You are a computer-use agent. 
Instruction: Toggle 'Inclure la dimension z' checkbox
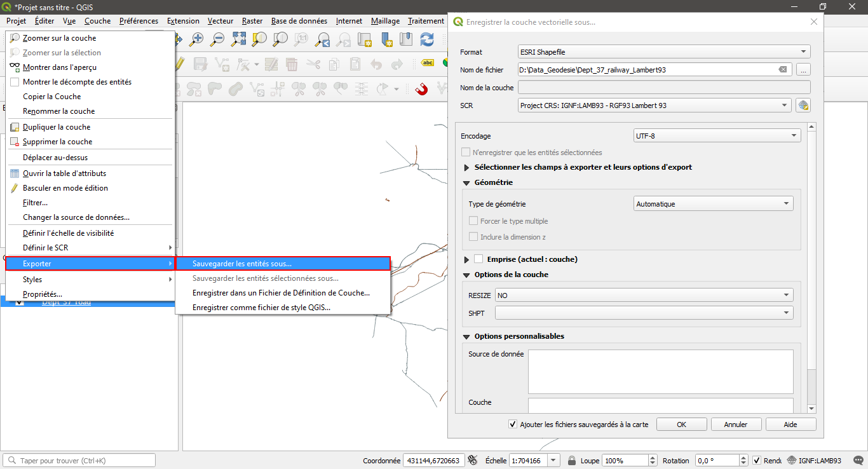pos(473,237)
